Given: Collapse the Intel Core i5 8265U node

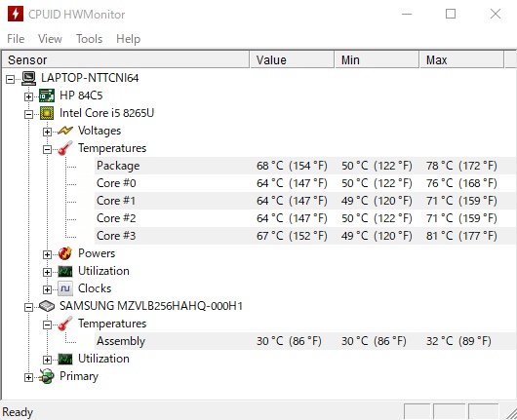Looking at the screenshot, I should click(x=28, y=114).
